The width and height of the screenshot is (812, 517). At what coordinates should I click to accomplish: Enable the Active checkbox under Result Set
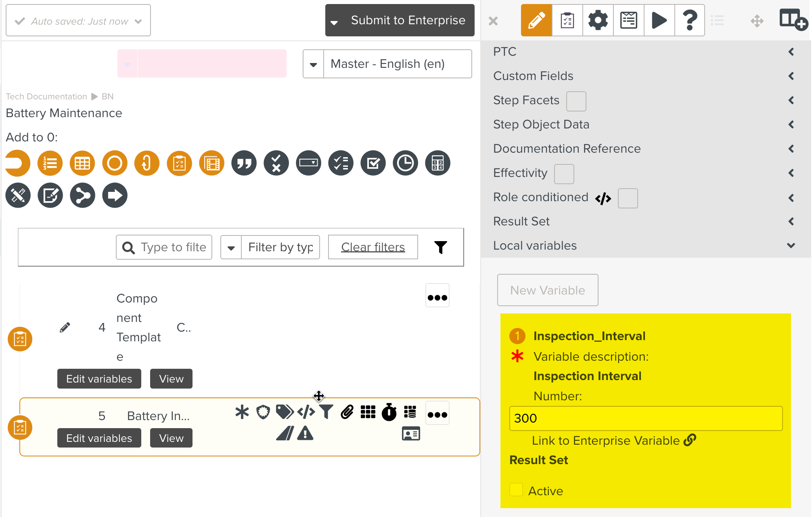tap(516, 490)
